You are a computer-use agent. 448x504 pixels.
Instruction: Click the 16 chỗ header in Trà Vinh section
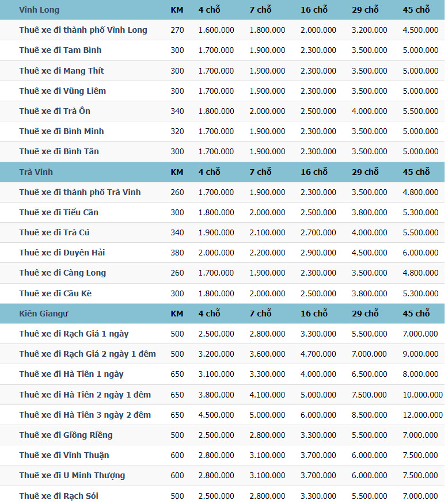(x=314, y=172)
